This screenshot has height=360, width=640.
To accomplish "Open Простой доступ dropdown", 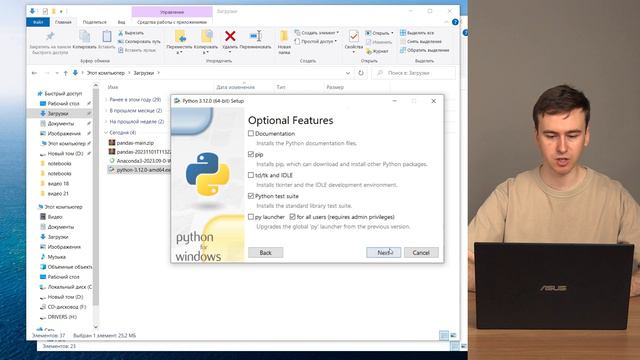I will point(316,42).
